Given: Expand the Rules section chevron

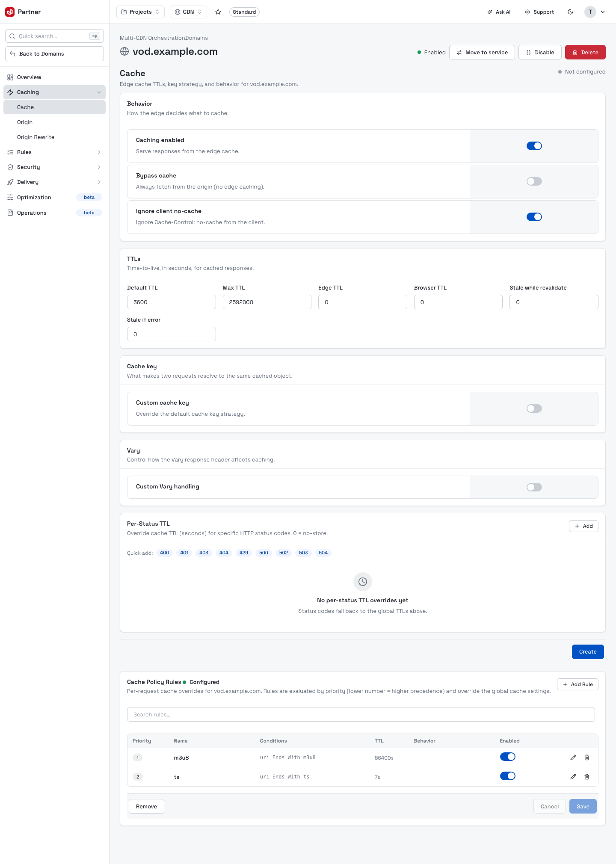Looking at the screenshot, I should (99, 152).
